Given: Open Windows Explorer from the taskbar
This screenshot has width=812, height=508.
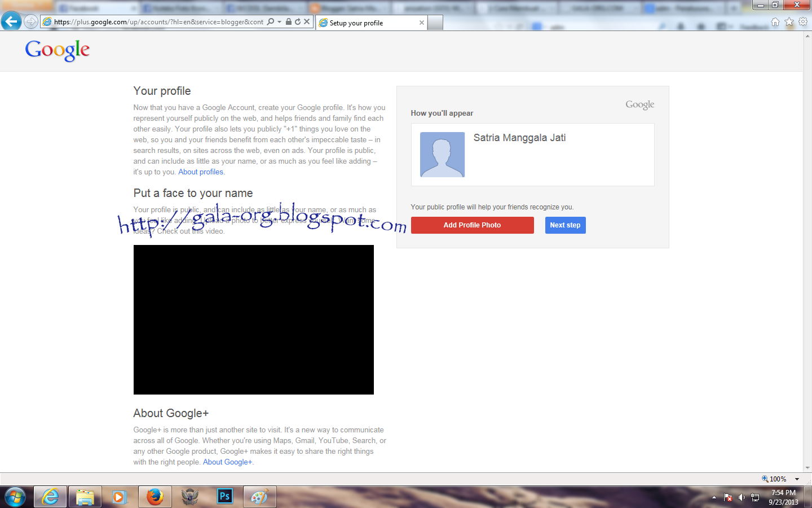Looking at the screenshot, I should tap(85, 497).
